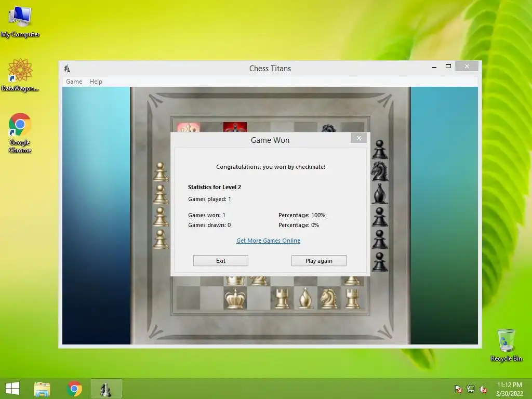Click the network icon in system tray

click(471, 389)
